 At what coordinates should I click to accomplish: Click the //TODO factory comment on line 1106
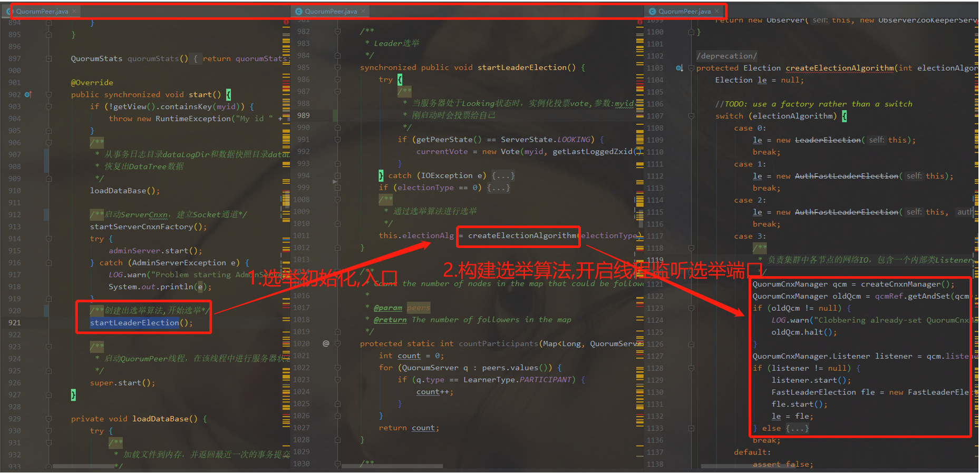pyautogui.click(x=814, y=104)
